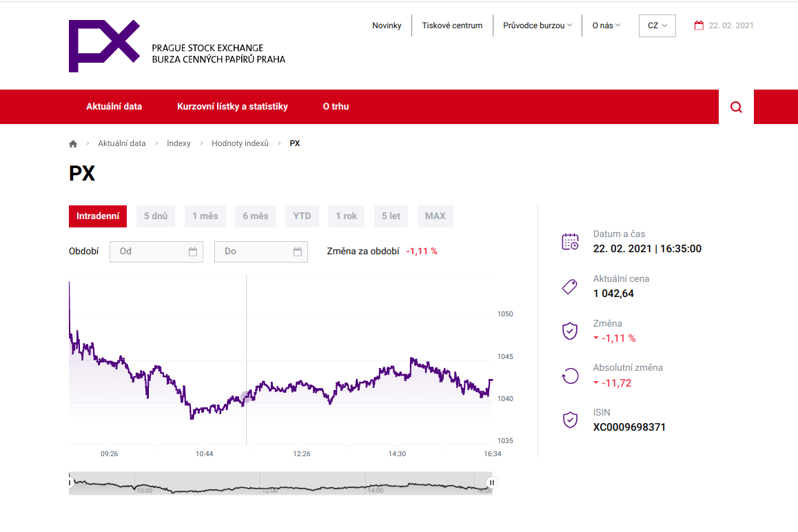
Task: Follow the Hodnoty indexů breadcrumb link
Action: [x=240, y=143]
